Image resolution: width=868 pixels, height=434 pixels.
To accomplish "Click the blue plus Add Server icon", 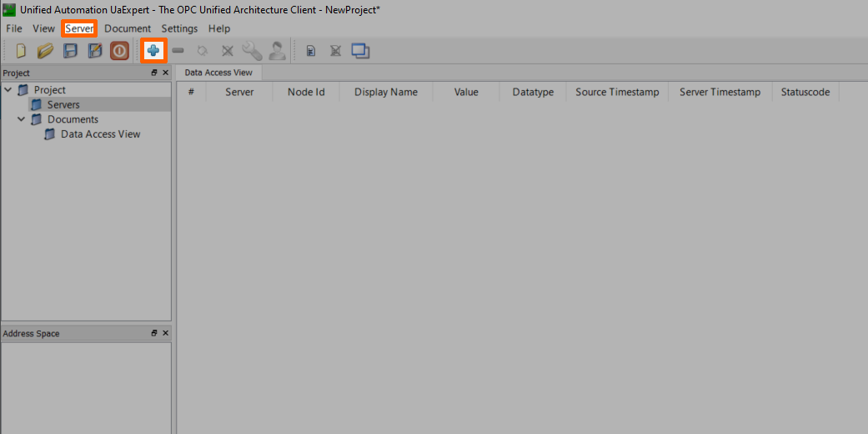I will (x=153, y=51).
